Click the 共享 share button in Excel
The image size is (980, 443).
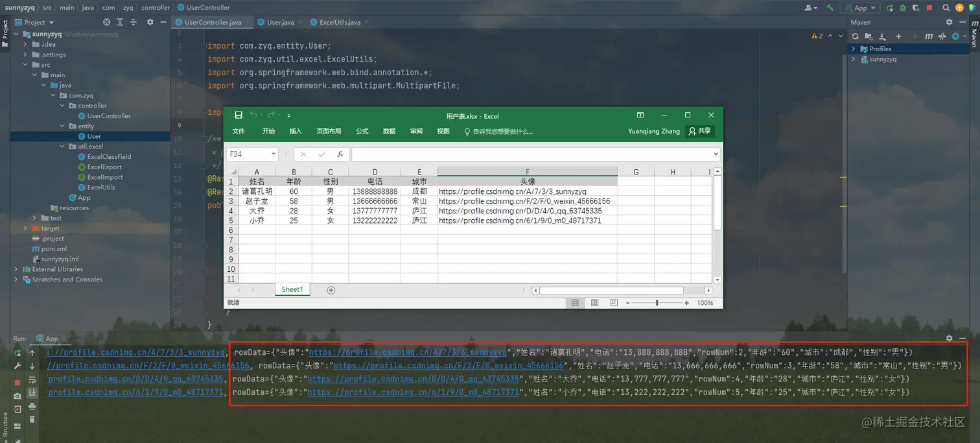coord(700,131)
